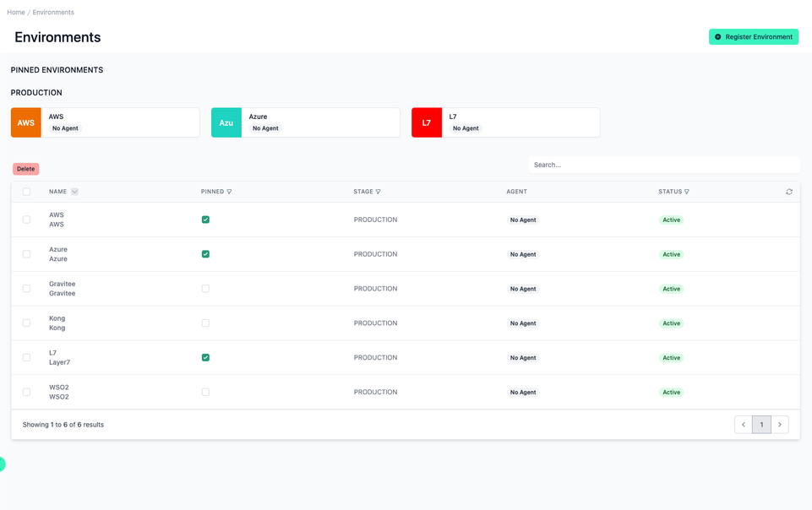The image size is (812, 510).
Task: Open the Home breadcrumb
Action: tap(15, 12)
